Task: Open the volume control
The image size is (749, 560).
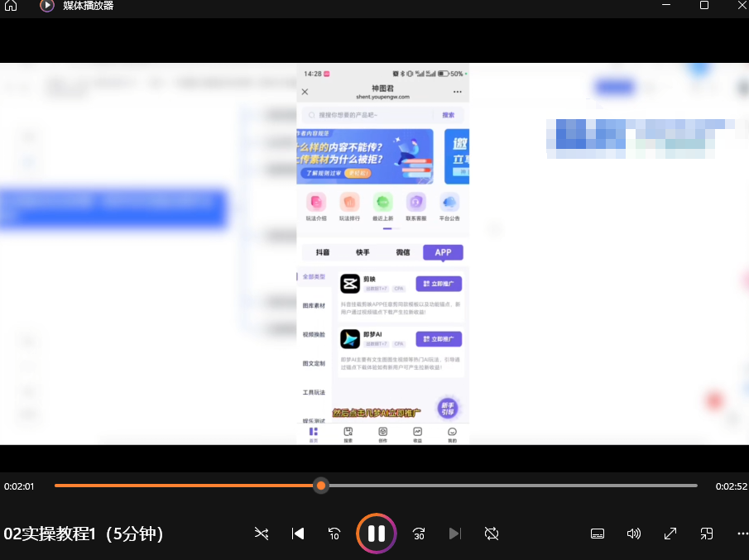Action: click(x=634, y=534)
